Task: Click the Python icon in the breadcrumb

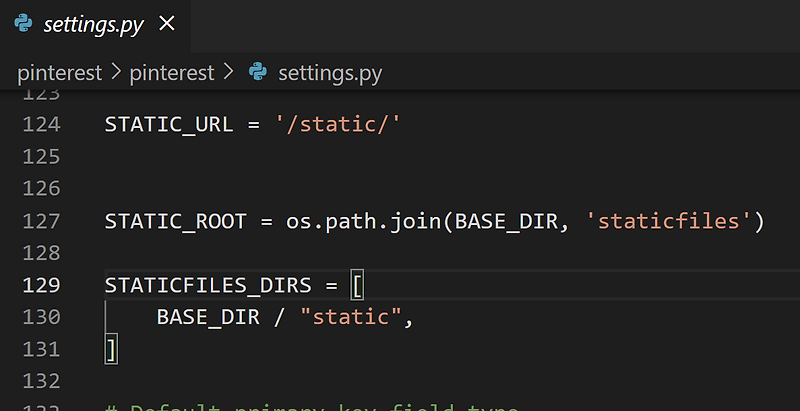Action: point(258,72)
